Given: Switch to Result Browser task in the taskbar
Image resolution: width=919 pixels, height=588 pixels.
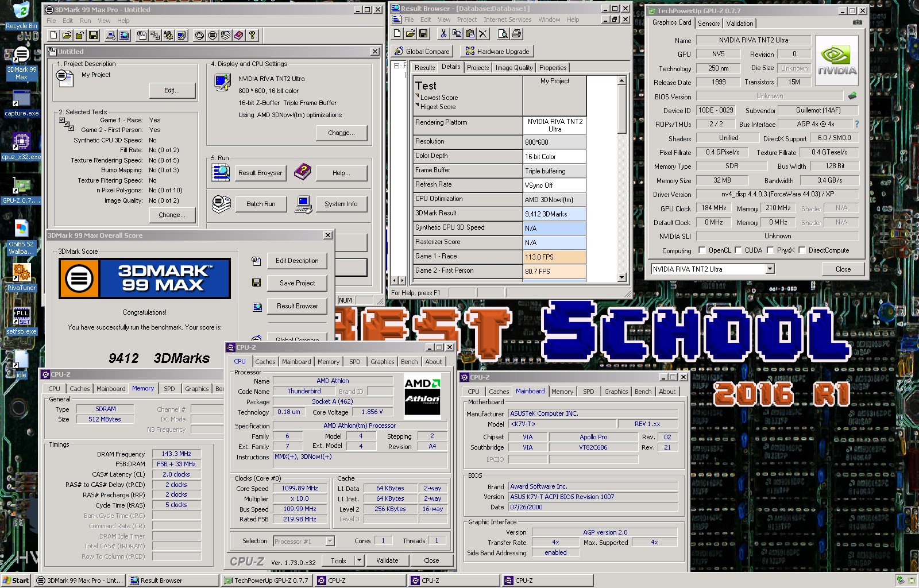Looking at the screenshot, I should tap(173, 581).
